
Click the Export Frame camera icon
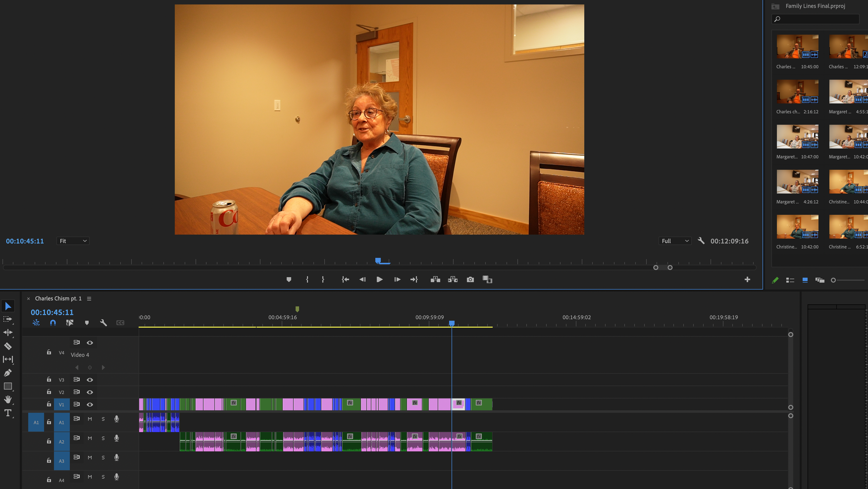coord(470,279)
